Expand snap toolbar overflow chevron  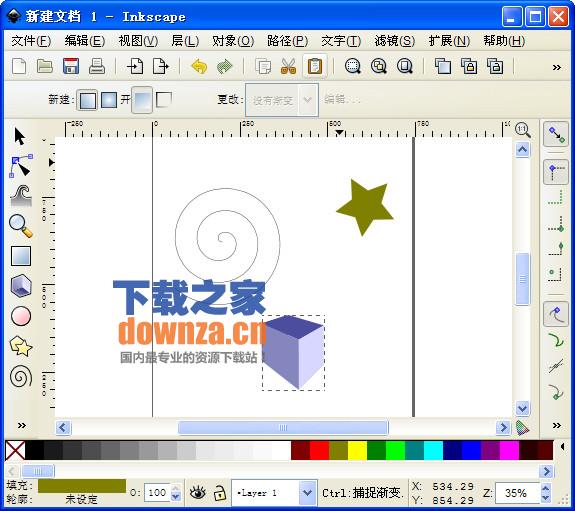tap(557, 426)
